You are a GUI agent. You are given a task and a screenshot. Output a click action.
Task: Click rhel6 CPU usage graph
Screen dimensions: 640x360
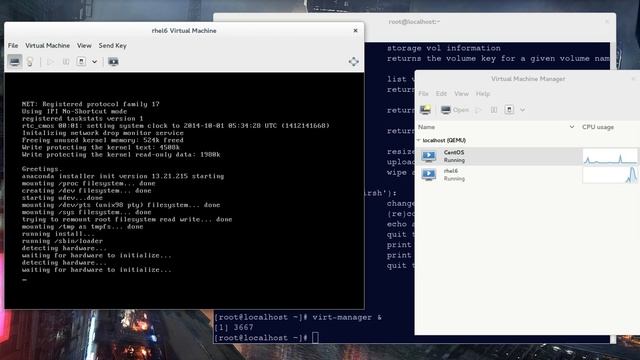pos(610,175)
